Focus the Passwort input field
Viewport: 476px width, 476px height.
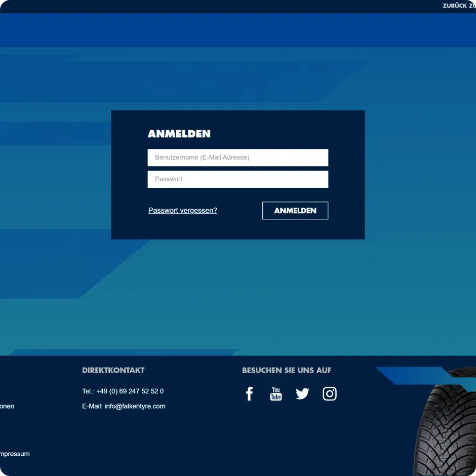point(237,179)
